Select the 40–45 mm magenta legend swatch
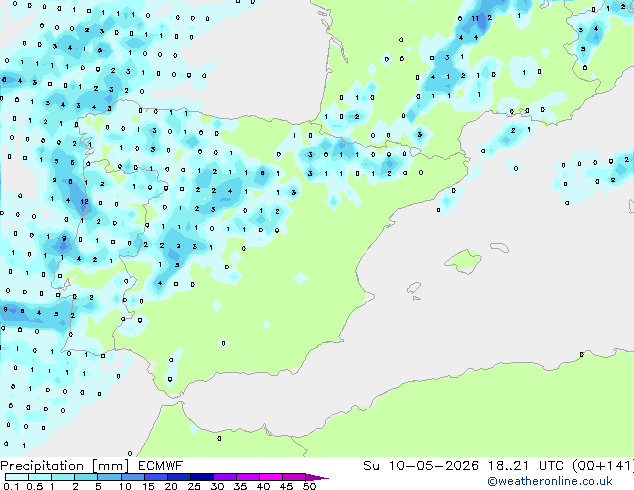Viewport: 634px width, 490px height. point(271,477)
